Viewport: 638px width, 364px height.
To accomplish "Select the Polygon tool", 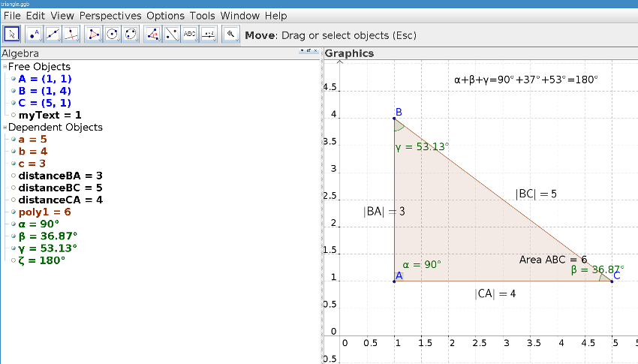I will coord(94,35).
